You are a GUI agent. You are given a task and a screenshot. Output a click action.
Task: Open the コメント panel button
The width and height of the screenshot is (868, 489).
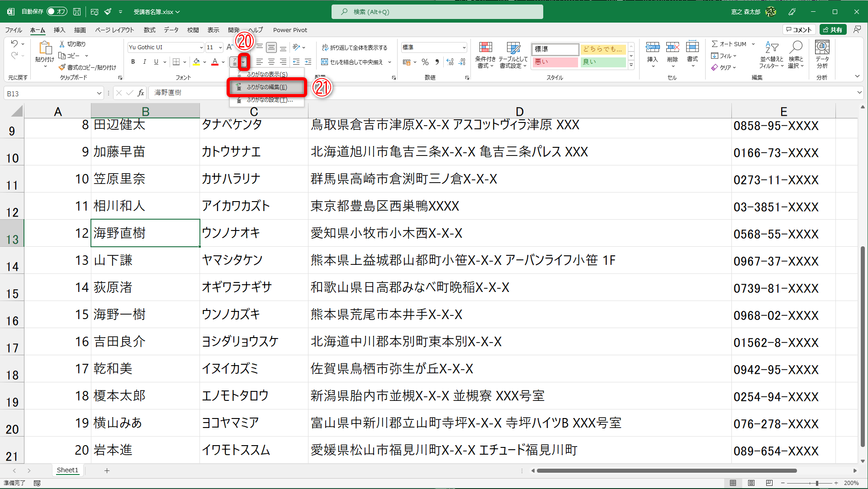click(799, 29)
